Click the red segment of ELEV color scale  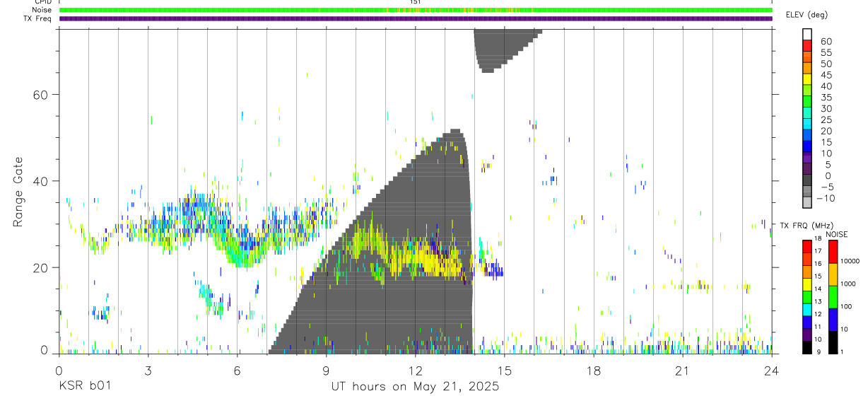pyautogui.click(x=807, y=46)
